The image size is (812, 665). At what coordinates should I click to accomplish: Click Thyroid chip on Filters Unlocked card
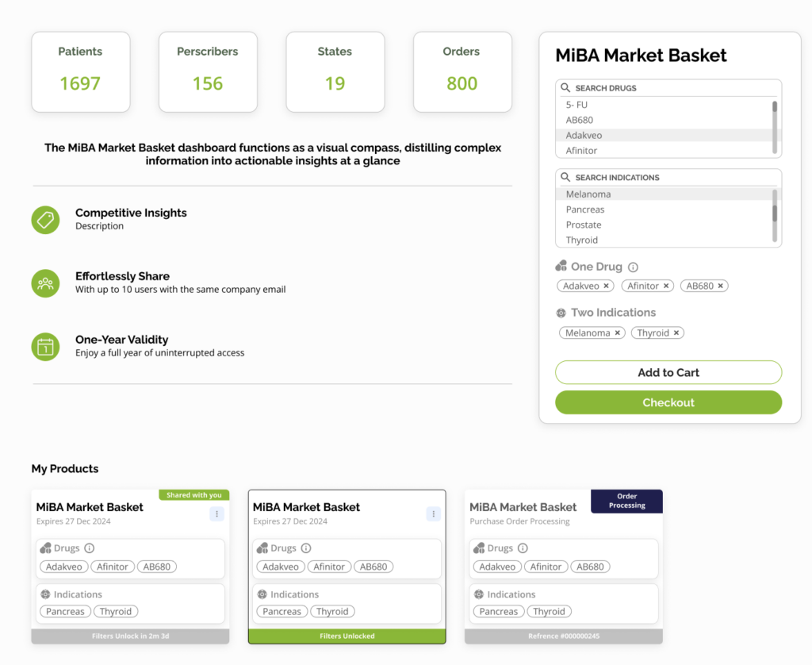(332, 612)
